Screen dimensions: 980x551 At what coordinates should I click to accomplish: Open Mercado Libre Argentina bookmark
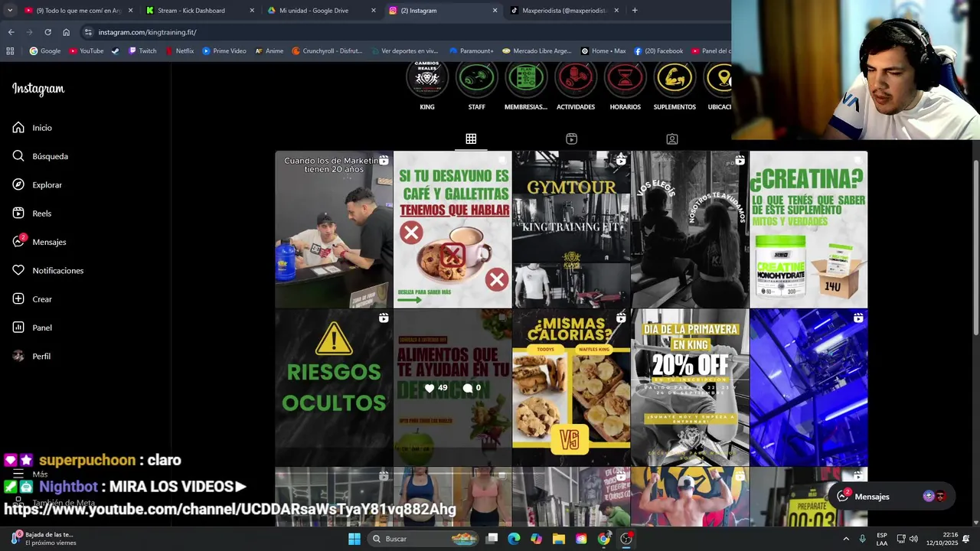536,51
